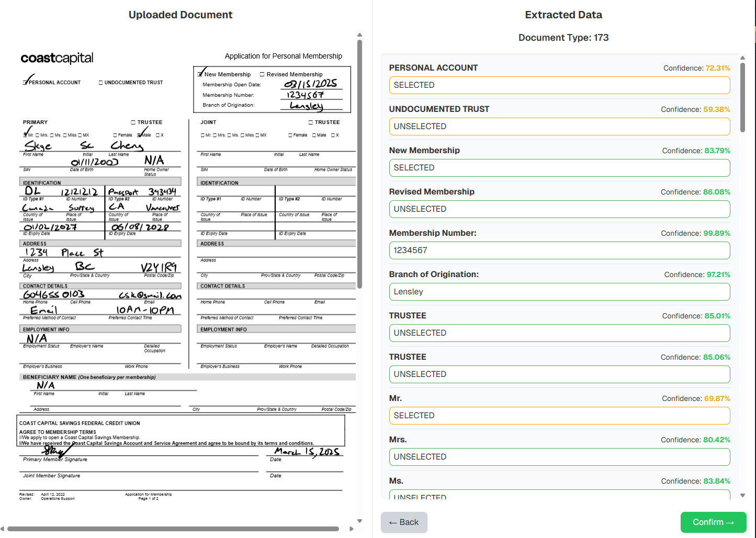Click the Membership Number field 1234567
This screenshot has width=756, height=538.
pyautogui.click(x=559, y=250)
